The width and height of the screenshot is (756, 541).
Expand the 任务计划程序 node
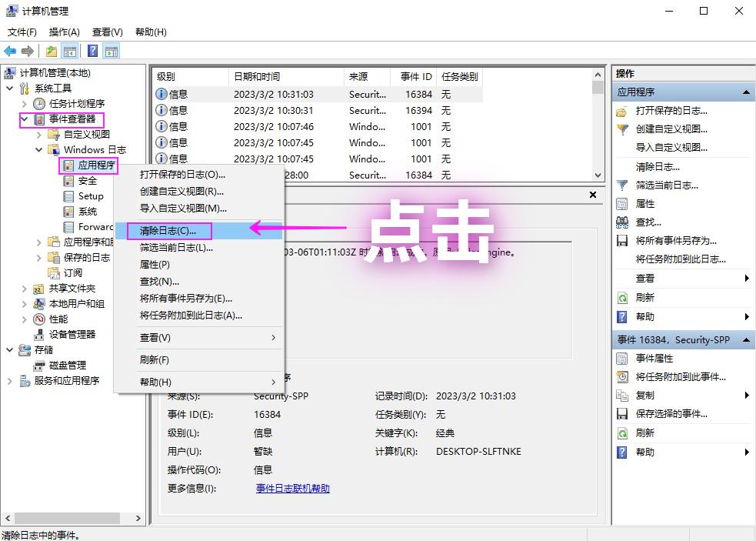(24, 104)
